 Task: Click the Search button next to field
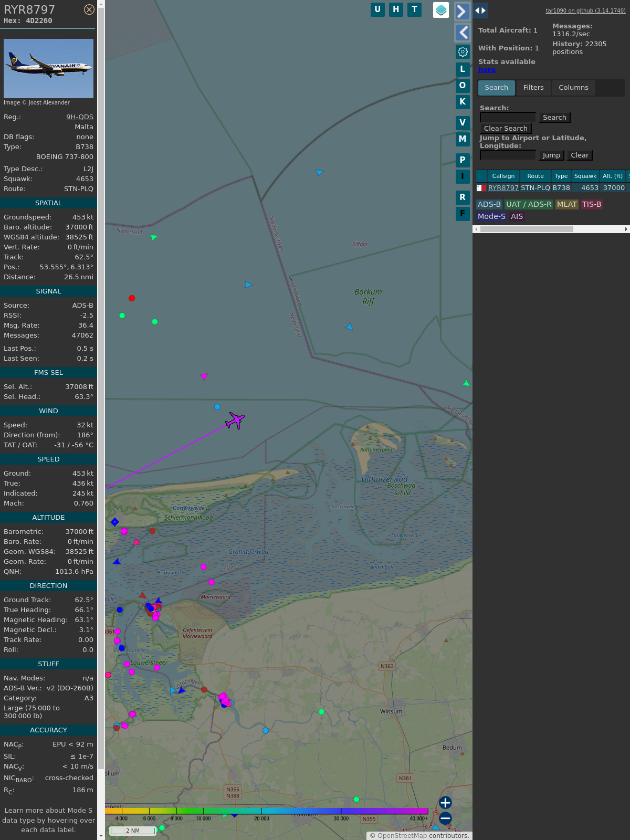(x=554, y=118)
